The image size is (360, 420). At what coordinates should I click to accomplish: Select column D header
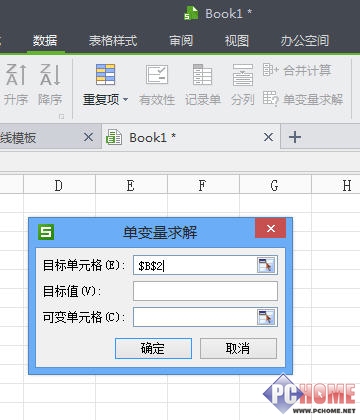59,185
